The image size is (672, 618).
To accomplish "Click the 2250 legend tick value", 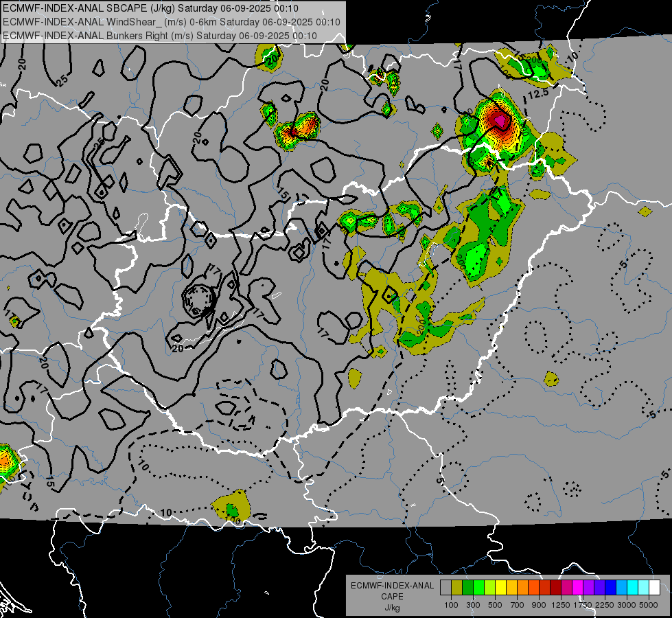I will (605, 605).
